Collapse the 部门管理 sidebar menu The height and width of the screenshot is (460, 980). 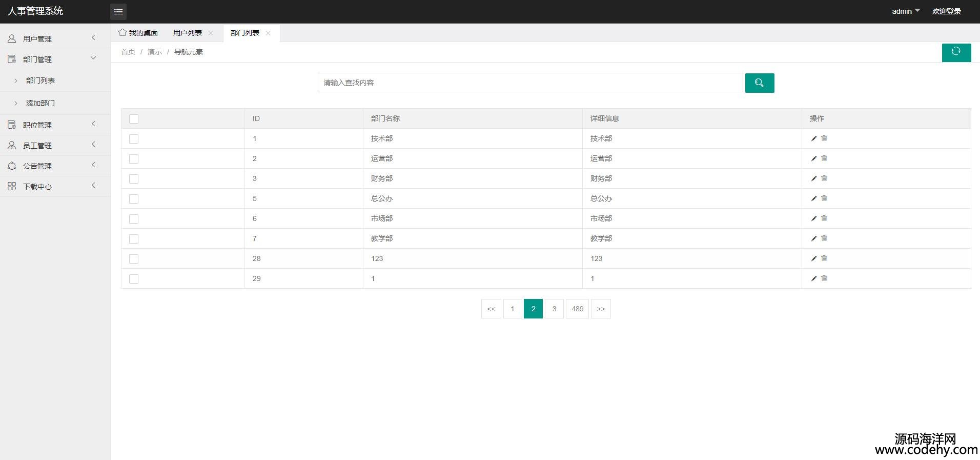pos(55,59)
